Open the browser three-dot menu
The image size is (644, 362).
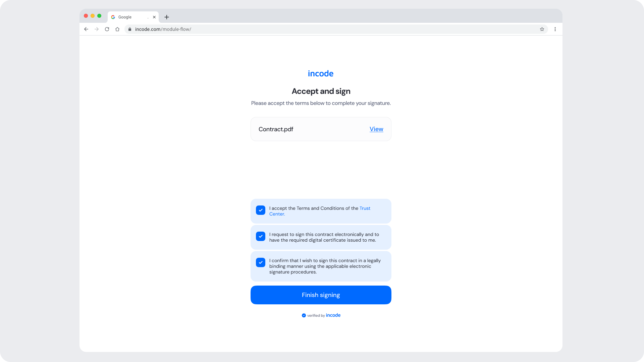[x=555, y=29]
